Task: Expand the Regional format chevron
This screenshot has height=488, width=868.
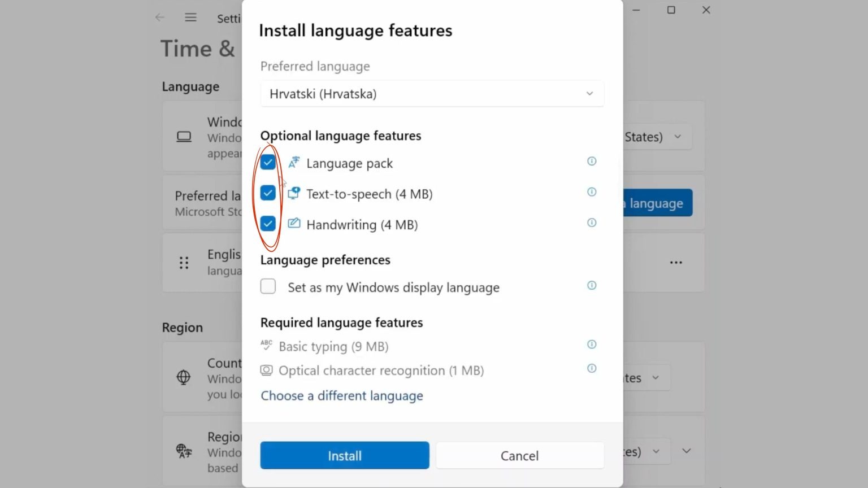Action: 686,451
